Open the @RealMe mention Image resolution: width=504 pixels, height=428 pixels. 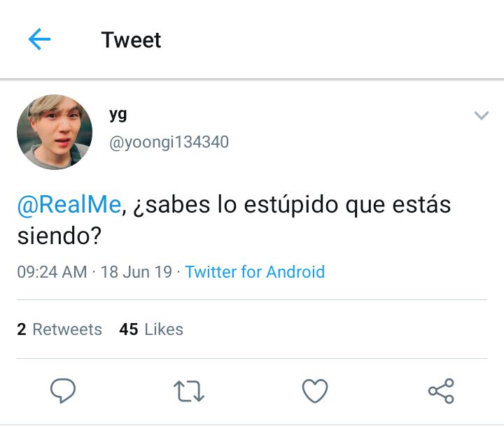click(69, 204)
